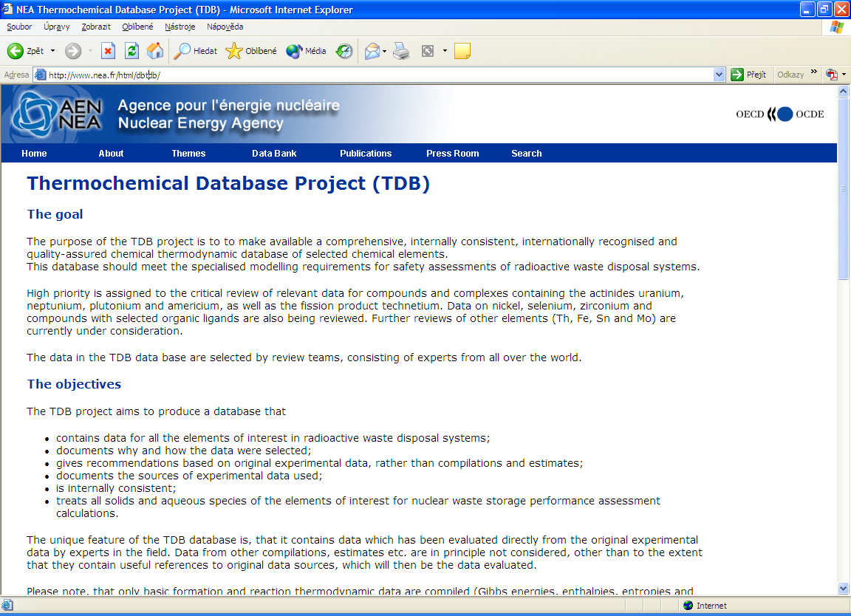Image resolution: width=851 pixels, height=616 pixels.
Task: Open the Zobrazit menu
Action: pos(96,27)
